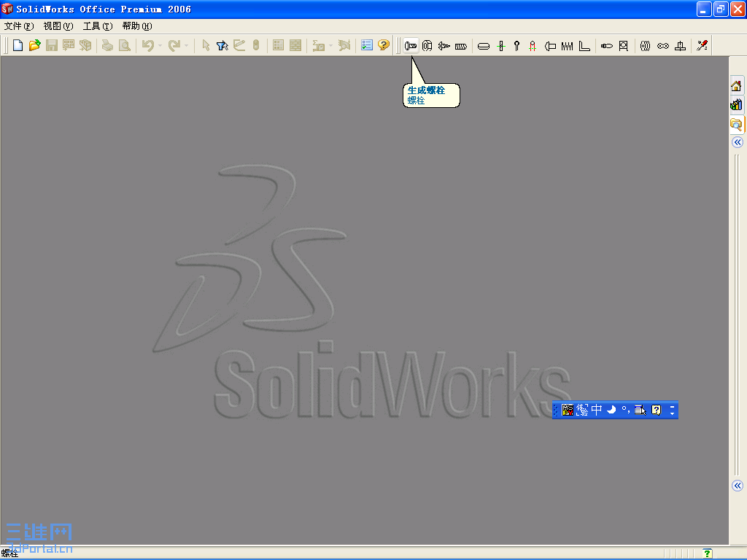The image size is (747, 560).
Task: Click the rod-shaped icon left of bearing seat
Action: (606, 46)
